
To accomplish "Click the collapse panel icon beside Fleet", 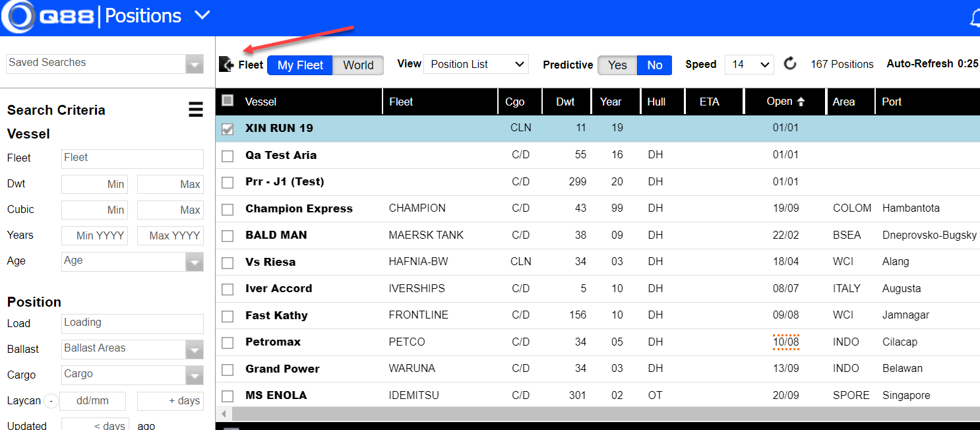I will click(x=226, y=65).
